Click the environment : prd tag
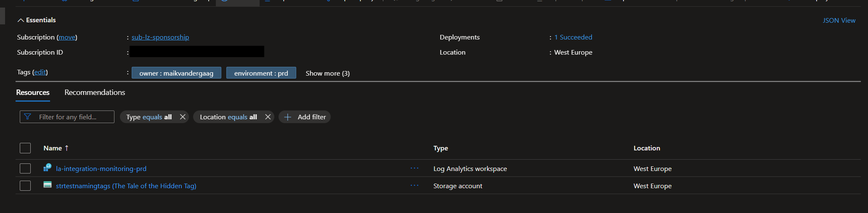Screen dimensions: 868x213 261,73
